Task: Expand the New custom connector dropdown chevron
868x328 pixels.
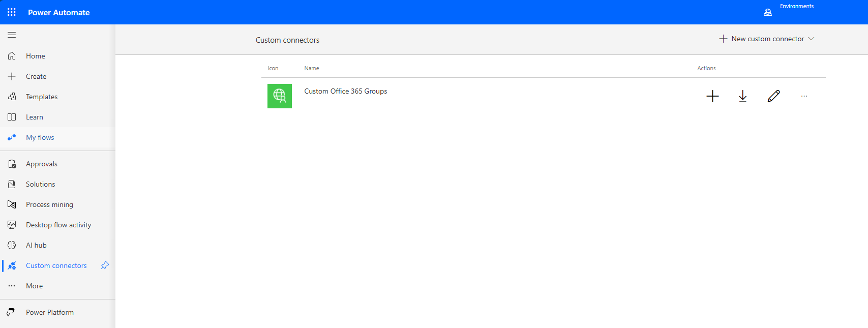Action: (811, 39)
